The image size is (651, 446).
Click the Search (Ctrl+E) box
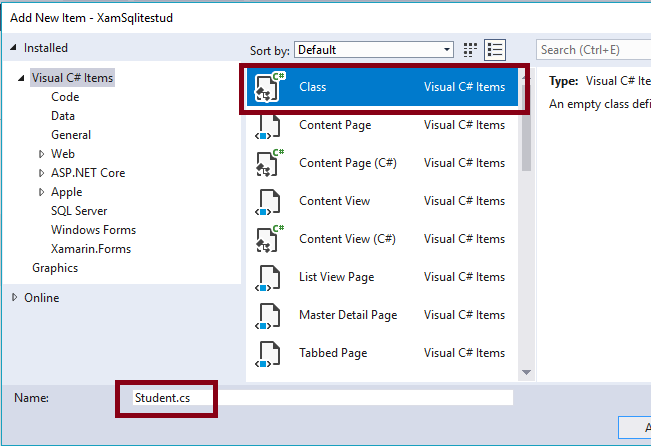click(x=593, y=50)
